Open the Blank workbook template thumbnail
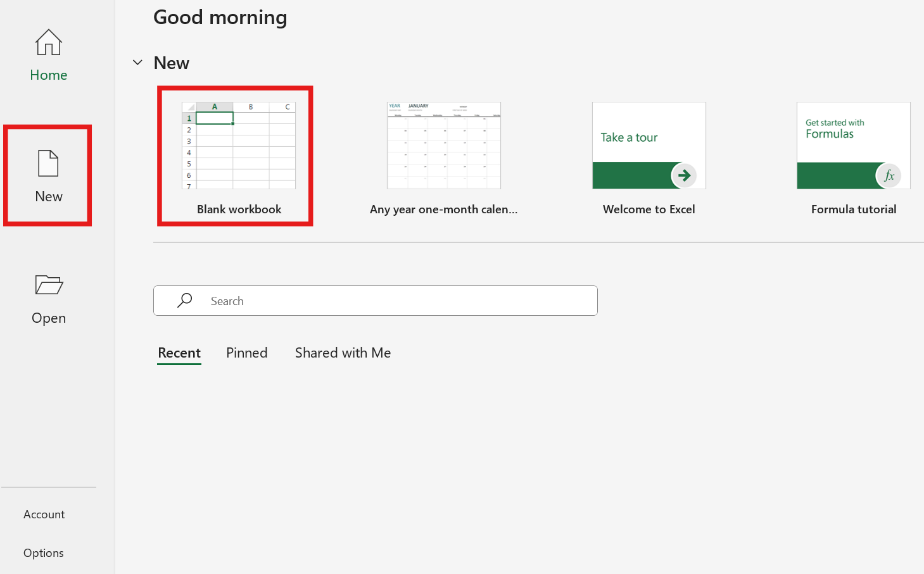Viewport: 924px width, 574px height. 239,146
